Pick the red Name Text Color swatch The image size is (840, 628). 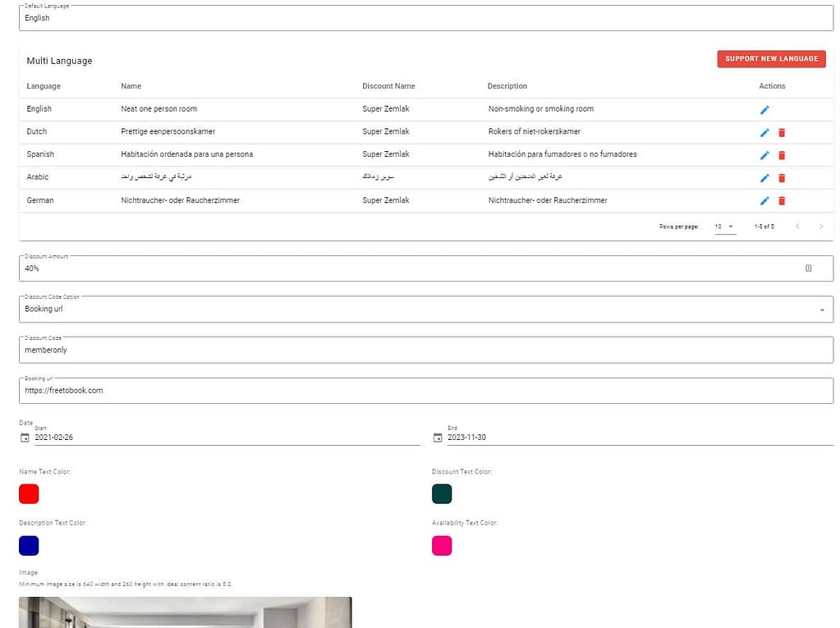pos(29,494)
